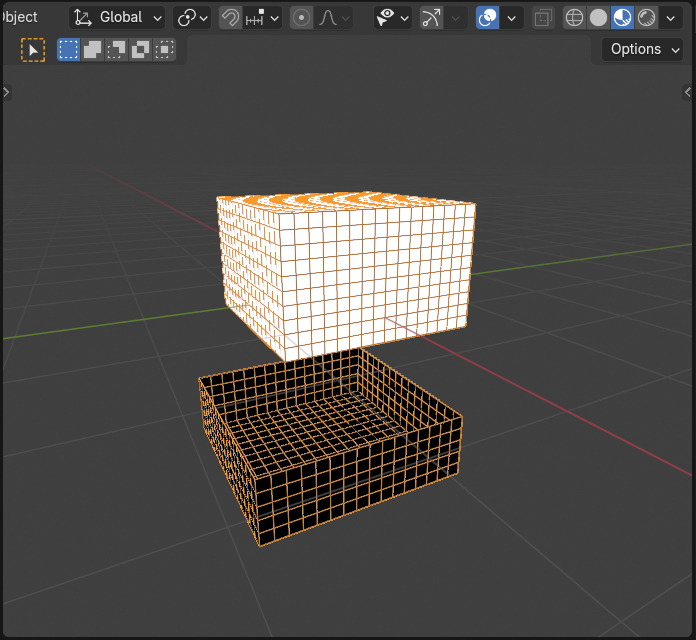Select the white gridded cube object

coord(346,275)
